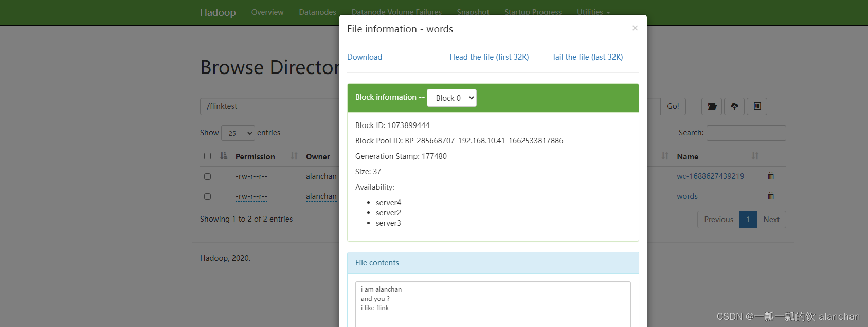Click server3 in the availability list
This screenshot has height=327, width=868.
point(388,223)
